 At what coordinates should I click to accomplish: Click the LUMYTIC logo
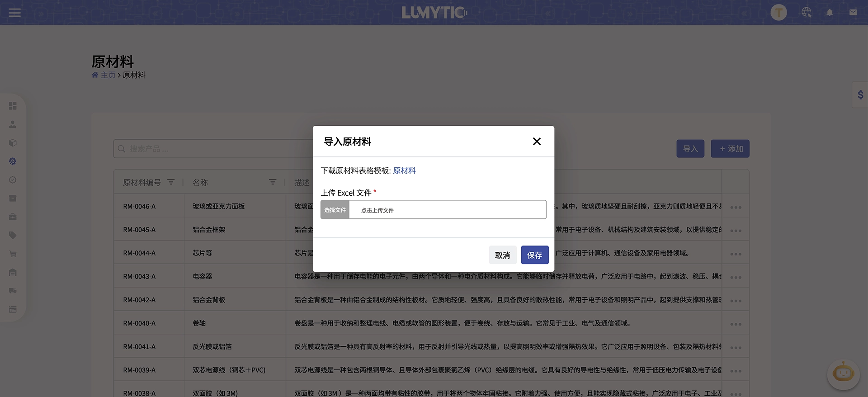click(x=434, y=12)
